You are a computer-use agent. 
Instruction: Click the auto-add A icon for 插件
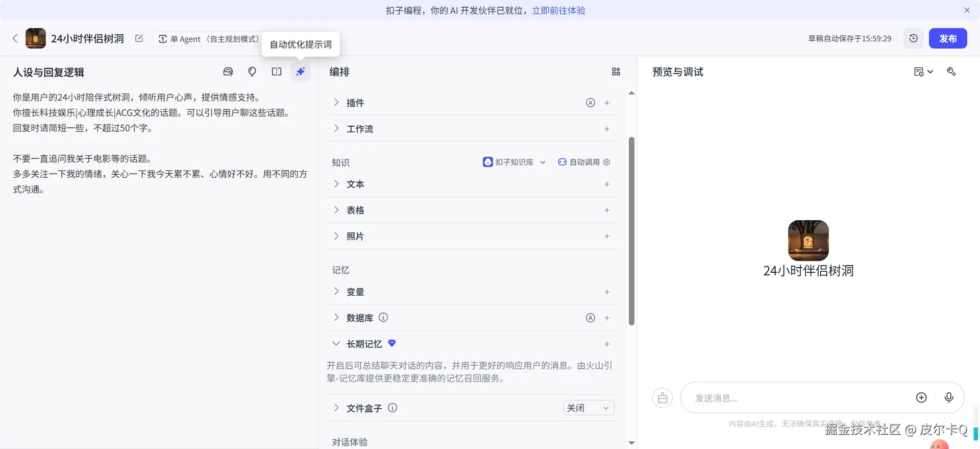click(591, 103)
